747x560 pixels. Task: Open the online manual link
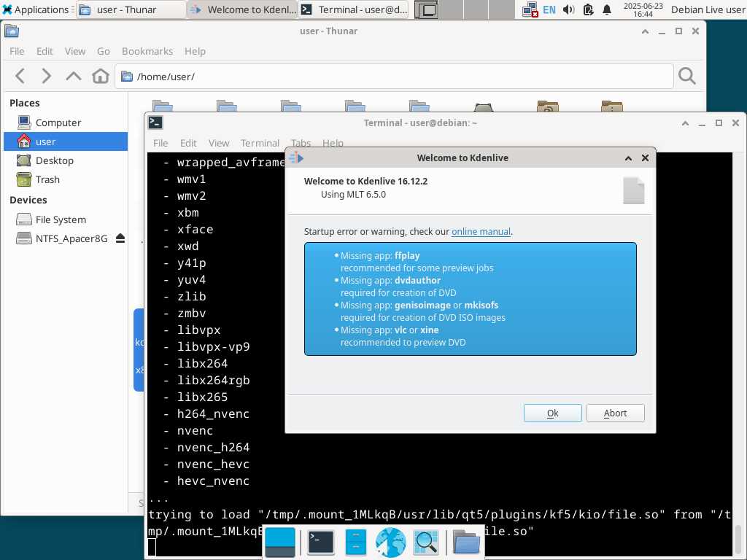(x=481, y=231)
